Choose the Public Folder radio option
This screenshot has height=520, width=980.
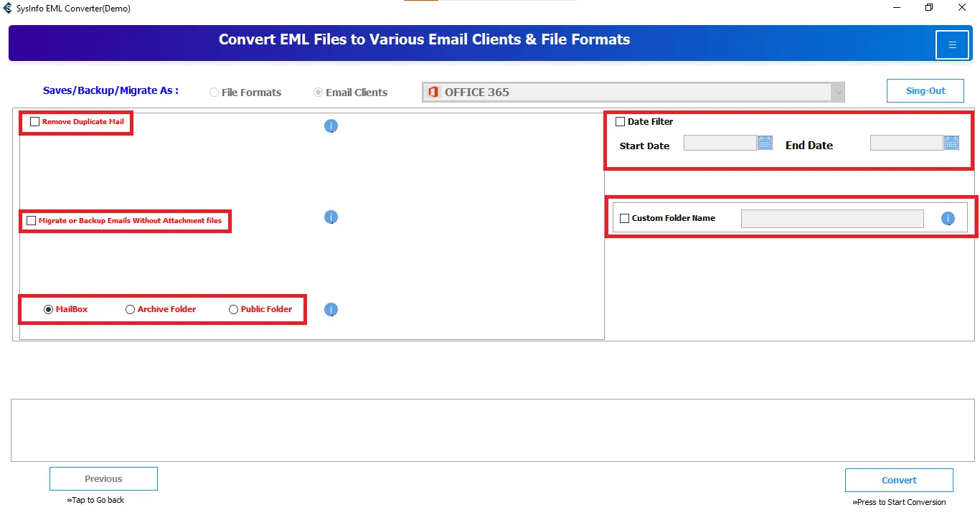click(233, 310)
